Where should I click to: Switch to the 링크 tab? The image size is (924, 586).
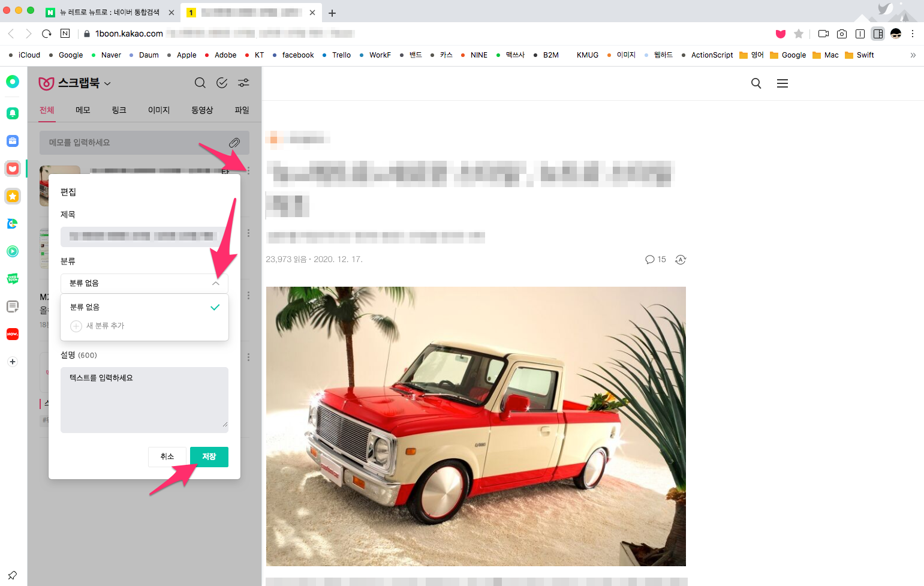tap(119, 110)
